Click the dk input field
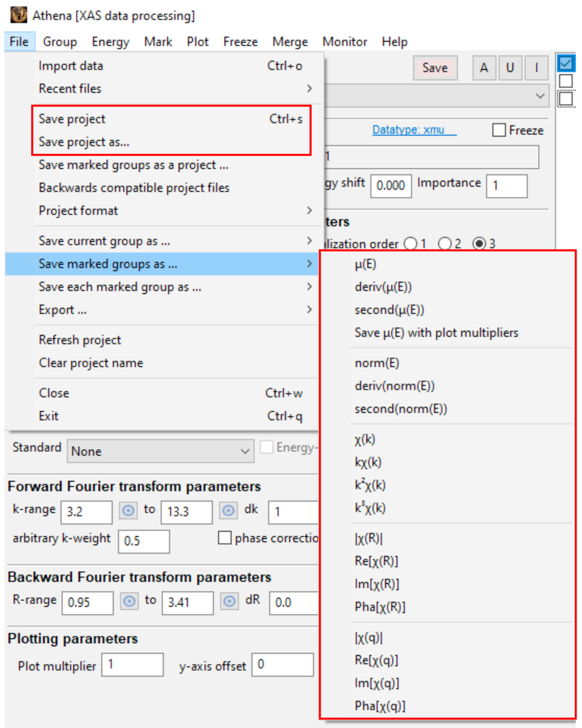Viewport: 582px width, 728px height. point(294,512)
